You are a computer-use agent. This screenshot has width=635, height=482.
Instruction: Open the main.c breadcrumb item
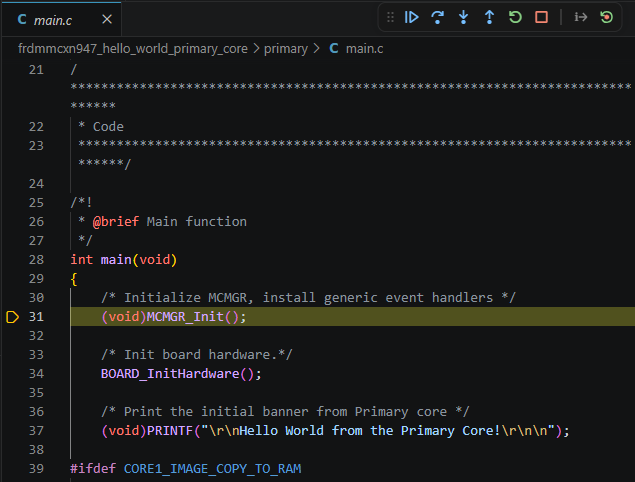coord(364,49)
